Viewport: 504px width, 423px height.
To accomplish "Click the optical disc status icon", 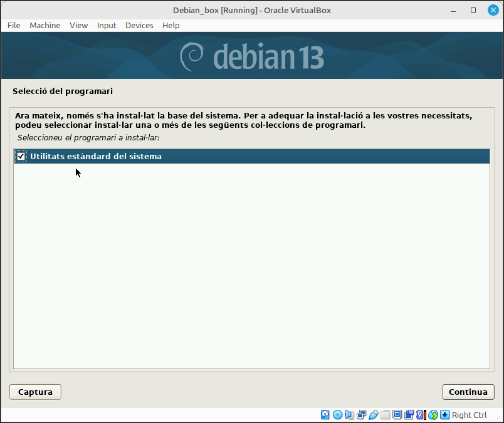I will [337, 415].
